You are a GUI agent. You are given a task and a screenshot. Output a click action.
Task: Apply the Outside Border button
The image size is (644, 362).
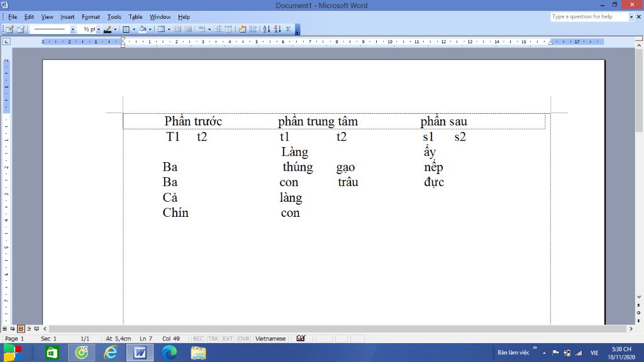coord(126,29)
